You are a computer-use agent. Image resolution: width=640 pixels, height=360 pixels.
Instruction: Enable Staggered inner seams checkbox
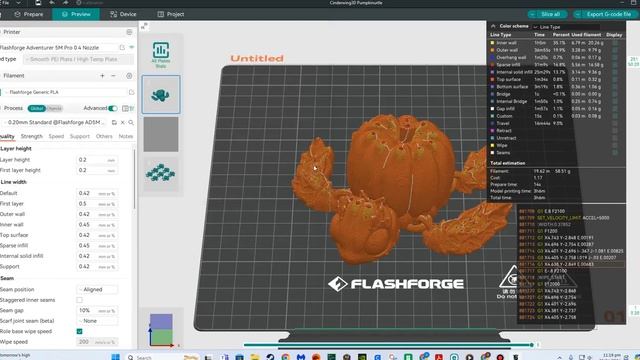point(79,300)
